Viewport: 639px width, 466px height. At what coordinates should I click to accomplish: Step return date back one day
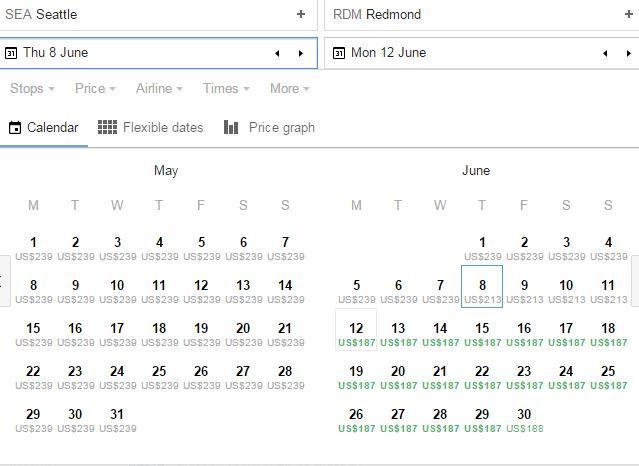coord(605,53)
